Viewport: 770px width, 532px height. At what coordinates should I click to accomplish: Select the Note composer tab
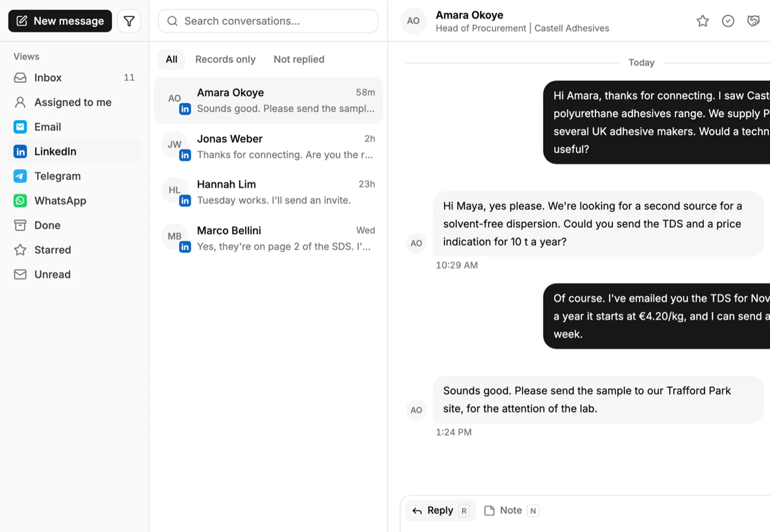511,510
